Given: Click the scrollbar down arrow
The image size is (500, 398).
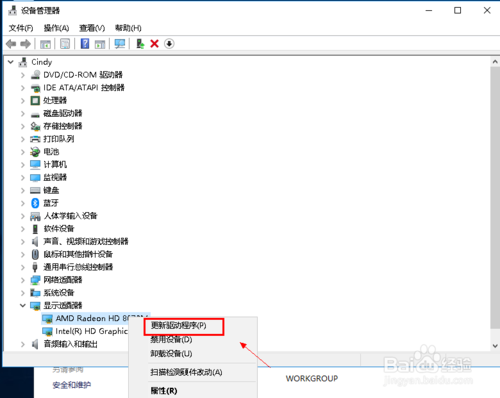Looking at the screenshot, I should click(x=495, y=346).
